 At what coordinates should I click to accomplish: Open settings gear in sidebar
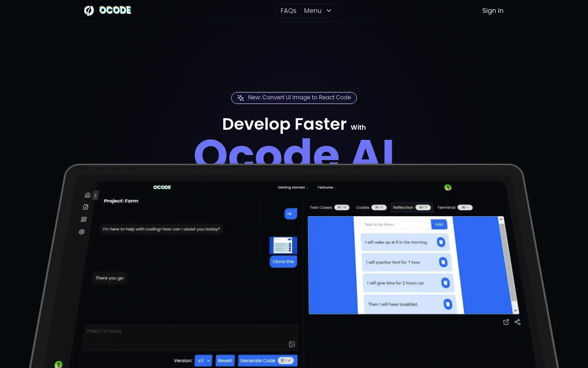tap(82, 232)
